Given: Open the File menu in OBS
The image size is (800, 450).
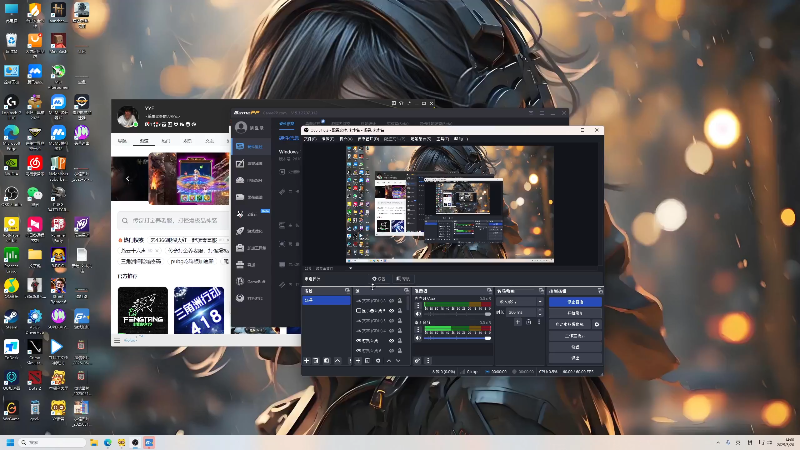Looking at the screenshot, I should click(310, 139).
